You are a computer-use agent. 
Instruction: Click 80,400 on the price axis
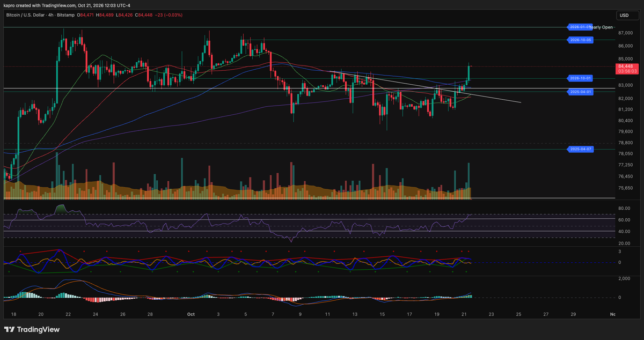[625, 120]
